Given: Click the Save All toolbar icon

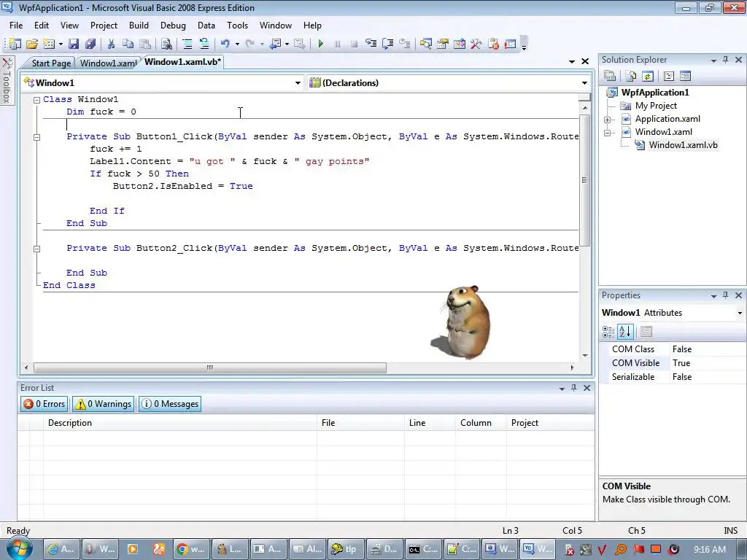Looking at the screenshot, I should (x=90, y=44).
